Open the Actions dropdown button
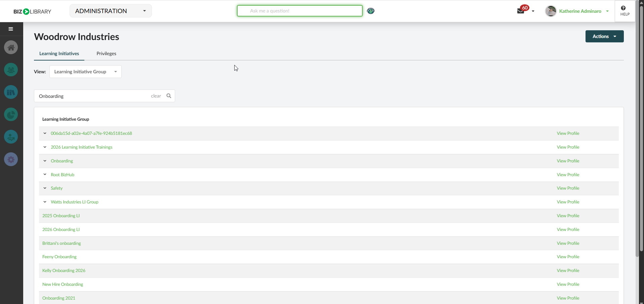The width and height of the screenshot is (644, 304). 604,36
